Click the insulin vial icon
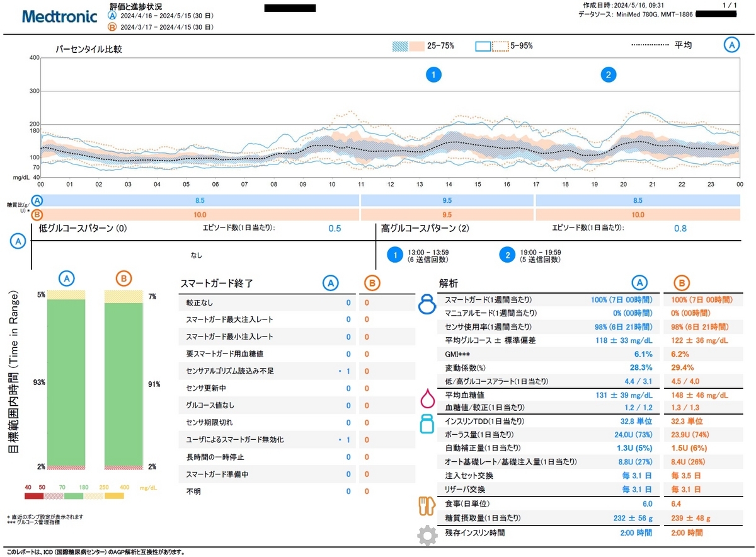 pos(428,423)
